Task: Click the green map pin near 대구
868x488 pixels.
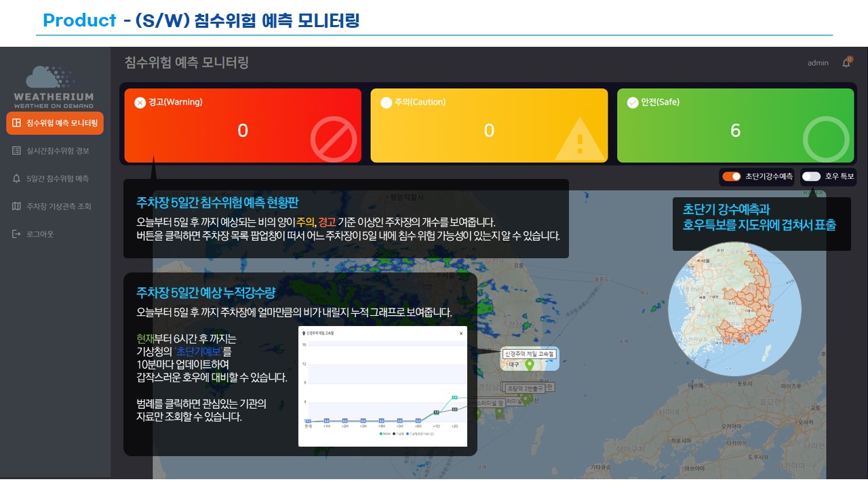Action: click(530, 365)
